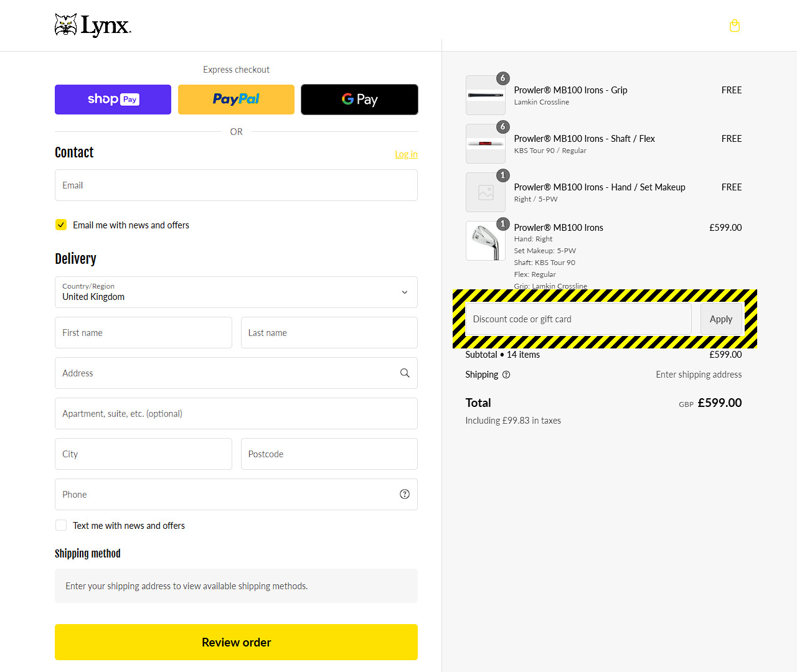Image resolution: width=797 pixels, height=672 pixels.
Task: Uncheck Email me with news and offers
Action: coord(61,225)
